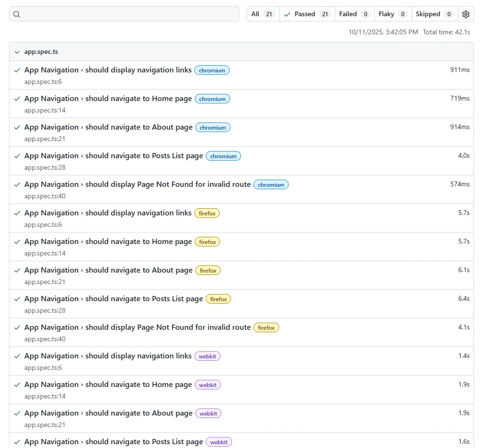Open firefox display navigation links test
483x448 pixels.
108,213
